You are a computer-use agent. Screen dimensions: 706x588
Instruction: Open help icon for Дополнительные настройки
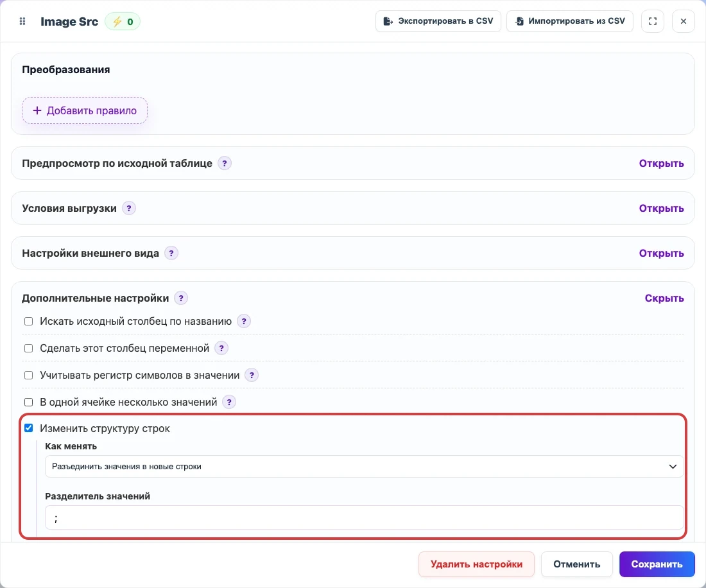pyautogui.click(x=181, y=298)
